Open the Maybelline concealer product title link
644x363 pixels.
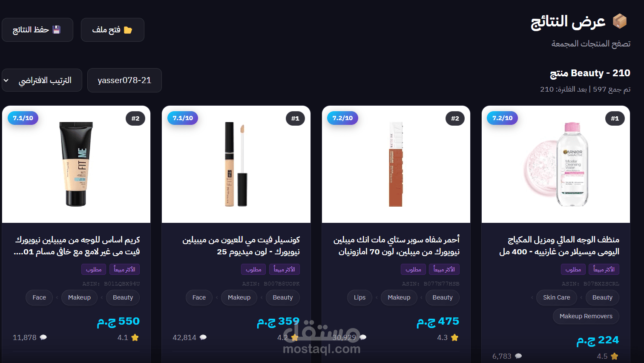pyautogui.click(x=241, y=246)
